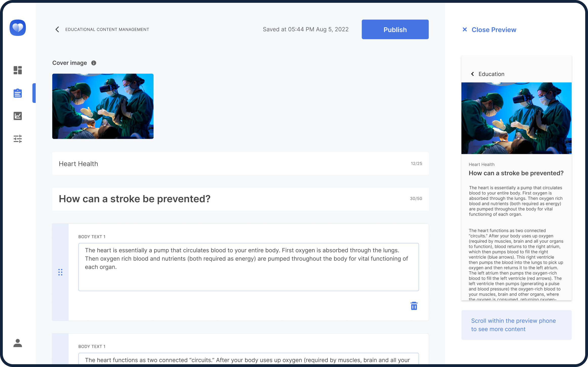
Task: Click the back chevron beside Education in preview
Action: tap(472, 74)
